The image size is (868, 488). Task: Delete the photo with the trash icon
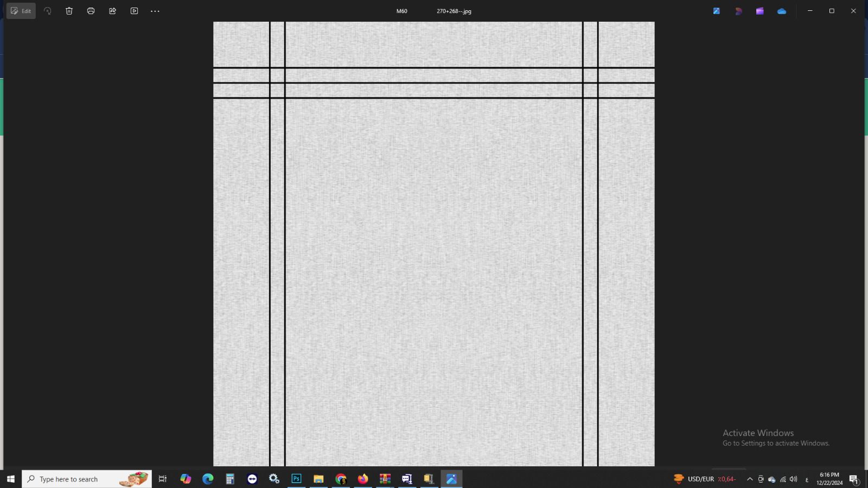[x=69, y=11]
